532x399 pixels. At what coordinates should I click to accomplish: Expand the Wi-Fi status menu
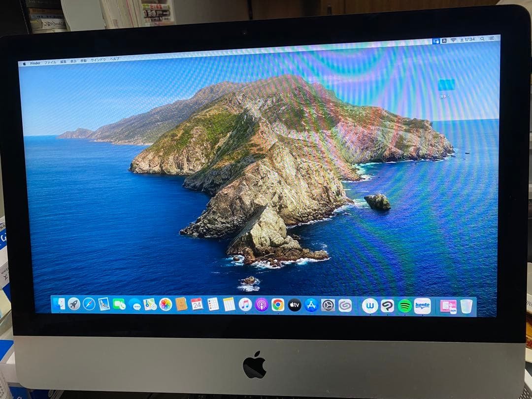(453, 40)
